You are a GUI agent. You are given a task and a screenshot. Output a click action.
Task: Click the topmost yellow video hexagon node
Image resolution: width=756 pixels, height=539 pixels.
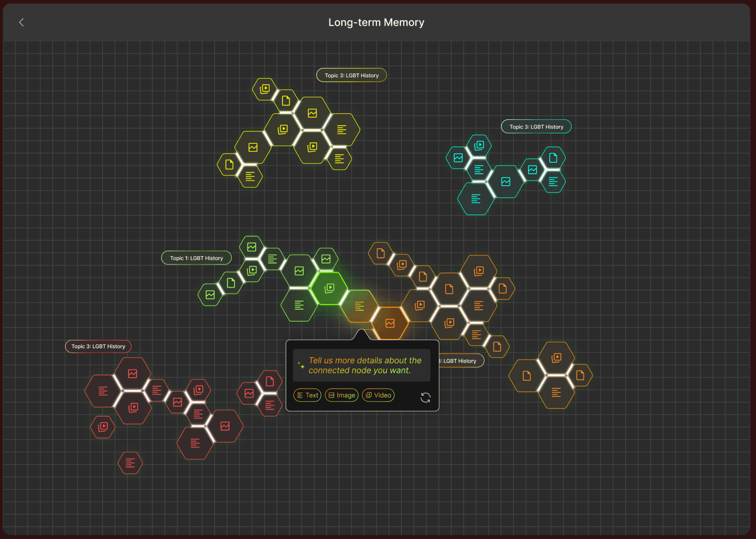click(x=265, y=89)
